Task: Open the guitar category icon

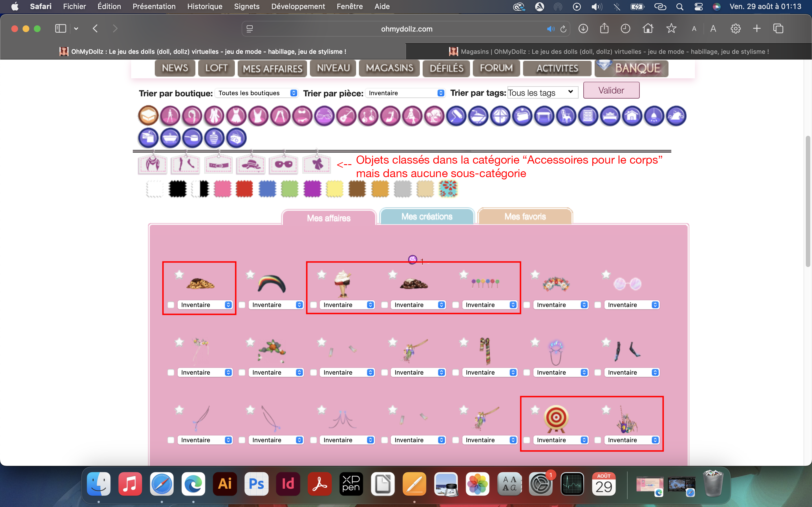Action: 346,116
